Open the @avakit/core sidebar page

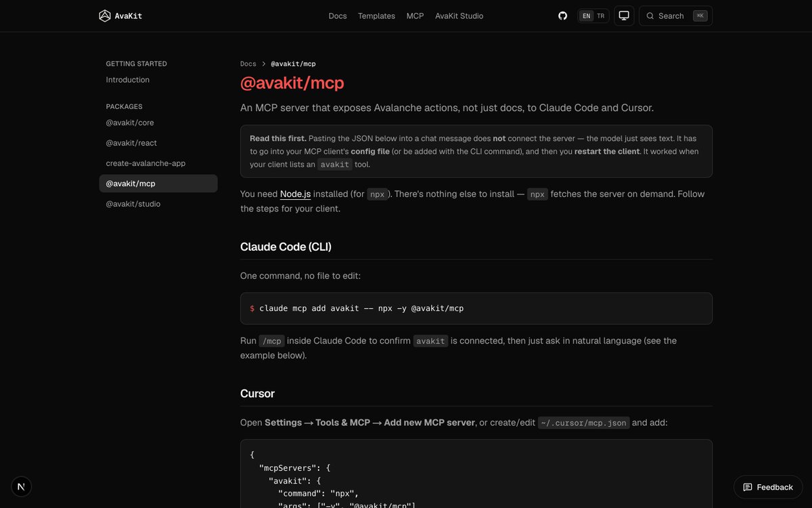(x=130, y=123)
